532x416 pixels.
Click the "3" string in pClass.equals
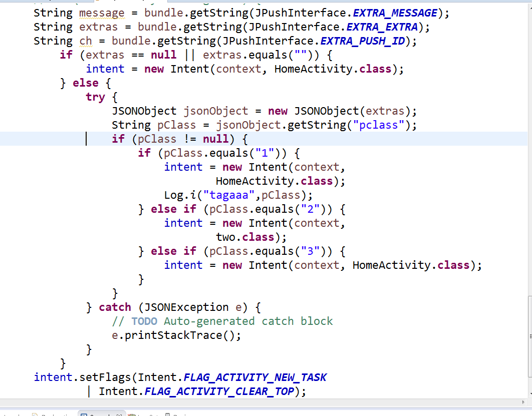(x=311, y=251)
